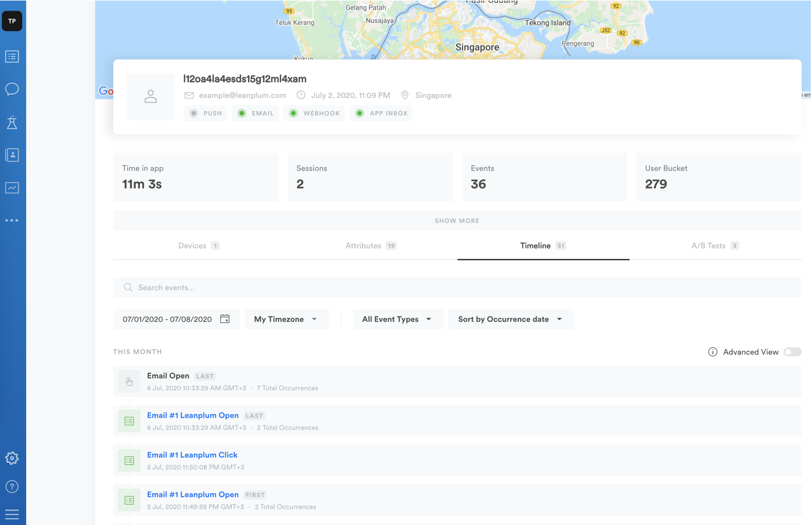Switch to the A/B Tests tab
This screenshot has height=525, width=812.
[715, 245]
